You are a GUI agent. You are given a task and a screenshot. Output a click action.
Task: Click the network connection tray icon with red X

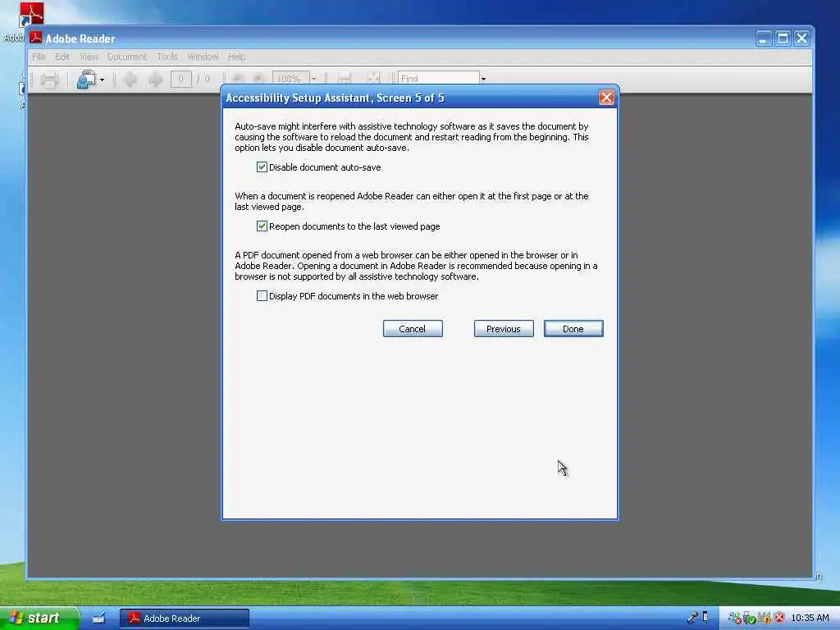(x=734, y=619)
